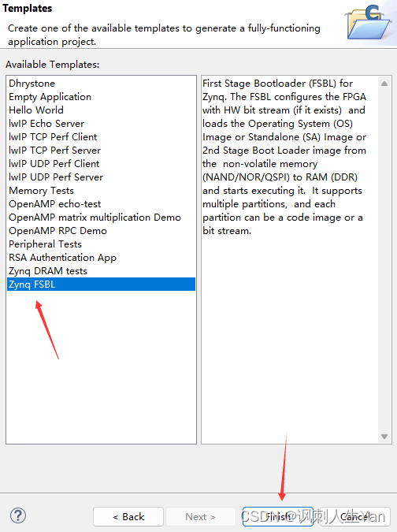Image resolution: width=397 pixels, height=532 pixels.
Task: Click description scrollbar up arrow
Action: pos(384,84)
